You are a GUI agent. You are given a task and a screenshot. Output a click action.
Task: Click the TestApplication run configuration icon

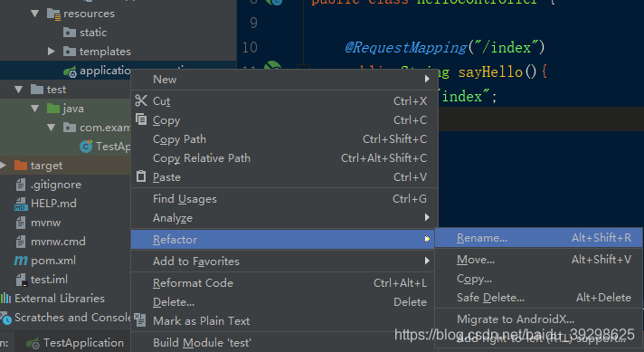point(33,343)
